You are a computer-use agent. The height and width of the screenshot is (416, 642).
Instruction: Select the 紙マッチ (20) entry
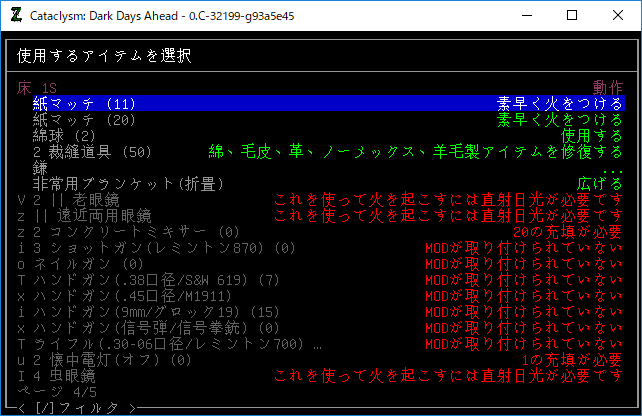click(83, 120)
